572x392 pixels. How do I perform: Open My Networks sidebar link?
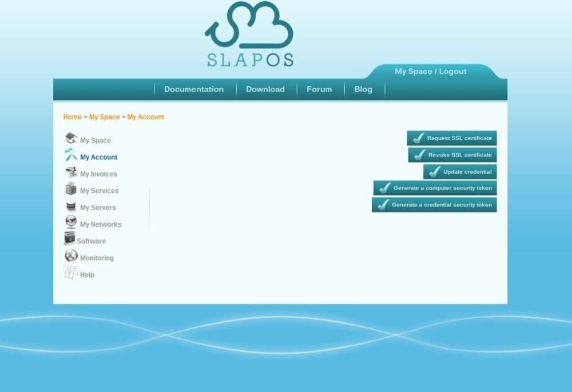(101, 225)
